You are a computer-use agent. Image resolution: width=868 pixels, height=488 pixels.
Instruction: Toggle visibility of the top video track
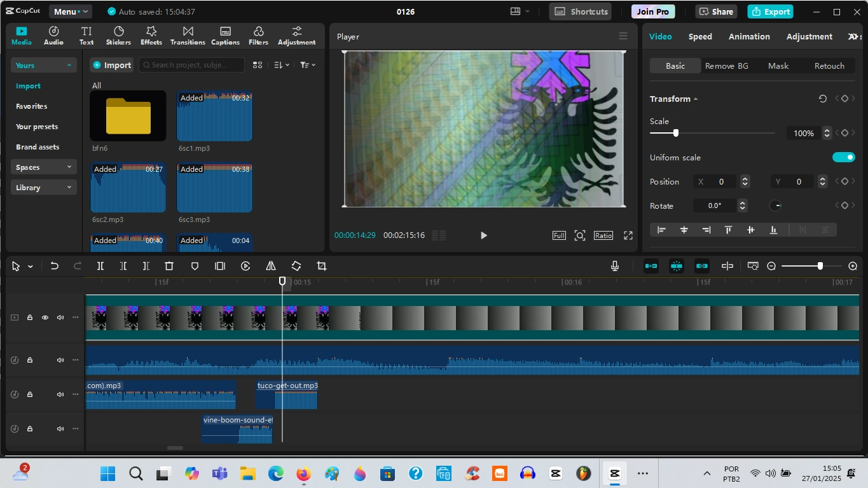(45, 317)
